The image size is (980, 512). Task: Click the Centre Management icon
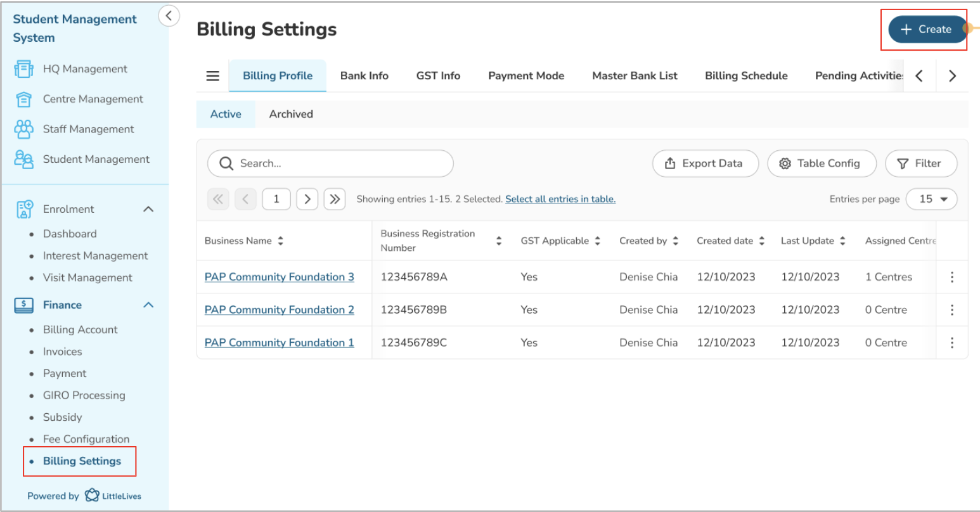[x=23, y=99]
